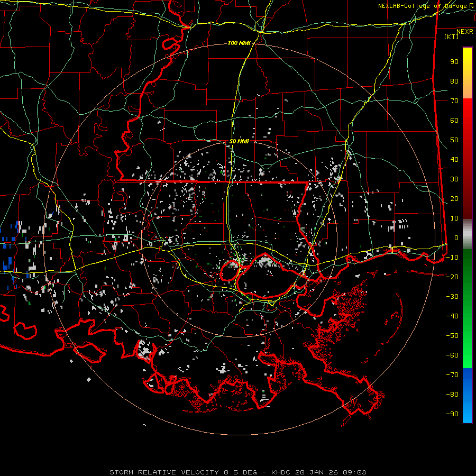Select the -60 value on the velocity scale
The image size is (476, 476).
[452, 355]
